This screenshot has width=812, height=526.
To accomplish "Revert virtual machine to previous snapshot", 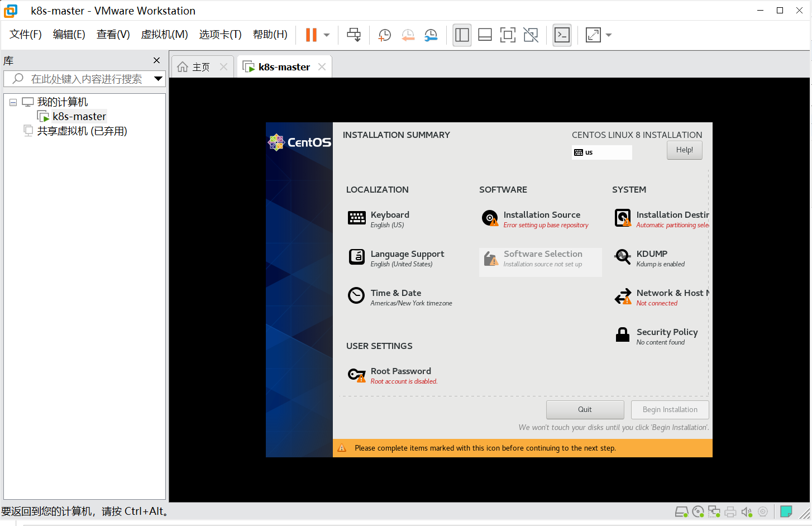I will (x=408, y=35).
